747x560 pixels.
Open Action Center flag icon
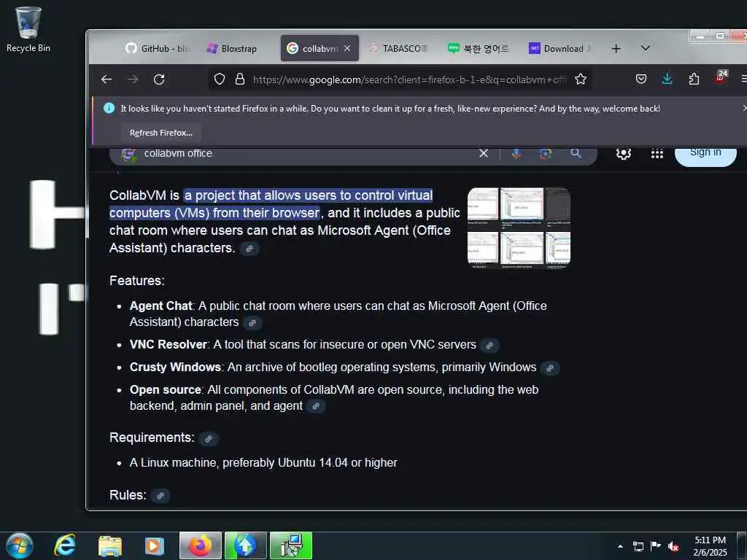click(x=656, y=546)
